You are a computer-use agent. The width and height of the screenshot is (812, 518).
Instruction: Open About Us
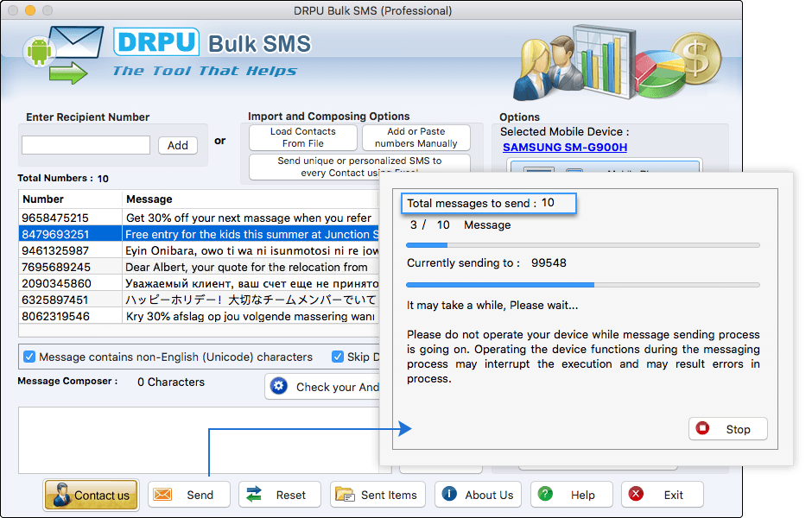pyautogui.click(x=478, y=495)
